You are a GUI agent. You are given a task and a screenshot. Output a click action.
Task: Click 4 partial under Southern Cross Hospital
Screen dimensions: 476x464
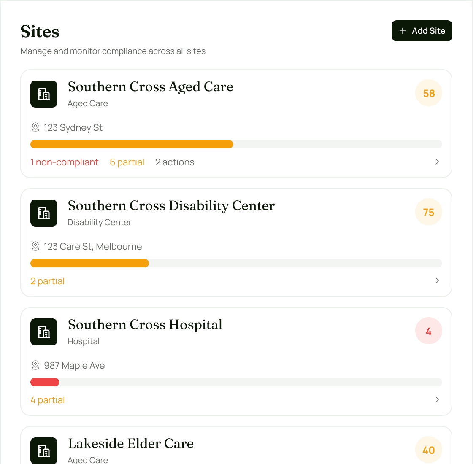pyautogui.click(x=47, y=399)
